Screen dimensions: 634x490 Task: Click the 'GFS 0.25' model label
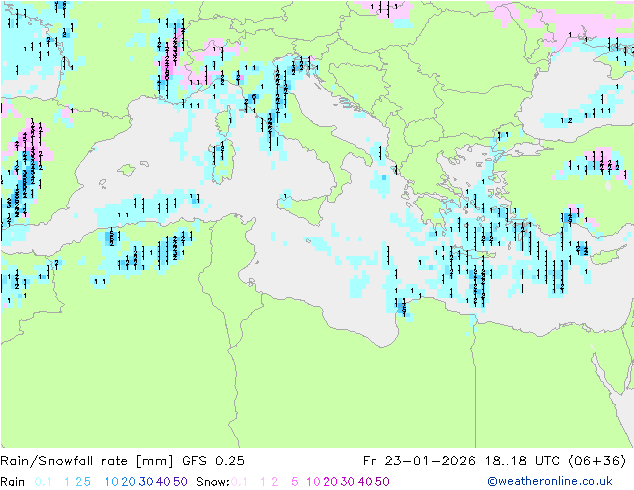pyautogui.click(x=213, y=461)
